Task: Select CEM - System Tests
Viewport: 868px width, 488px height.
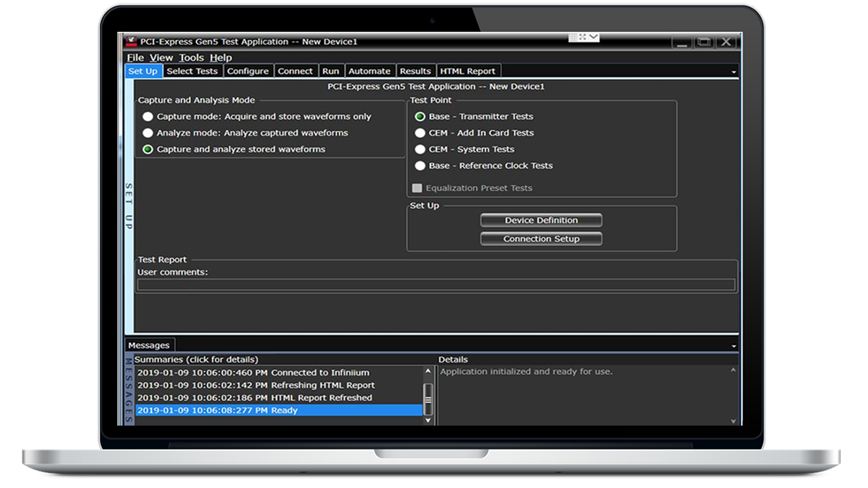Action: pos(419,149)
